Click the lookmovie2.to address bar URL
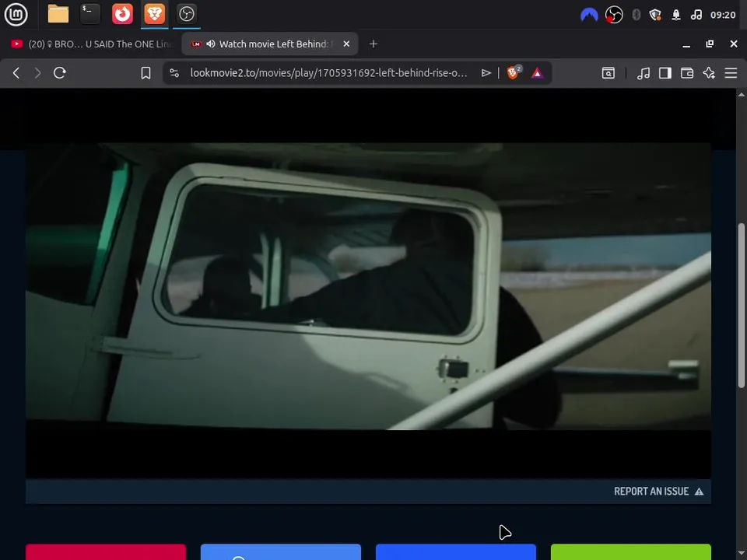Viewport: 747px width, 560px height. 328,73
